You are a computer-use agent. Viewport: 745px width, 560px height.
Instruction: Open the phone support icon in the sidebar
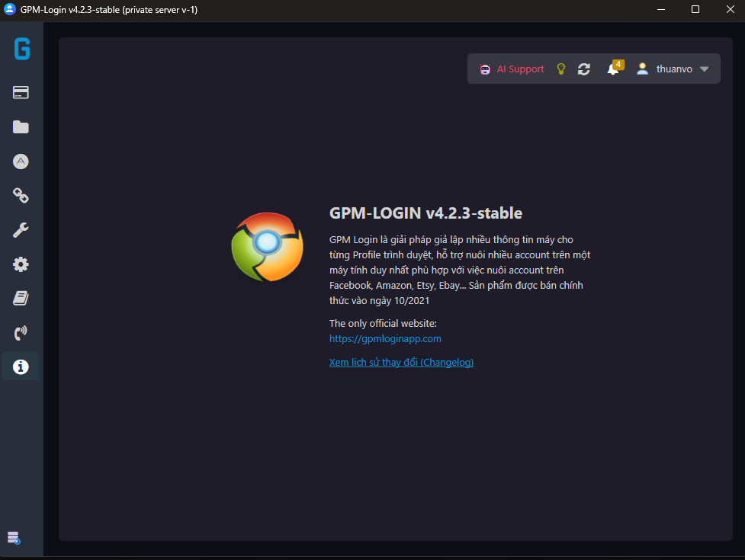point(21,333)
